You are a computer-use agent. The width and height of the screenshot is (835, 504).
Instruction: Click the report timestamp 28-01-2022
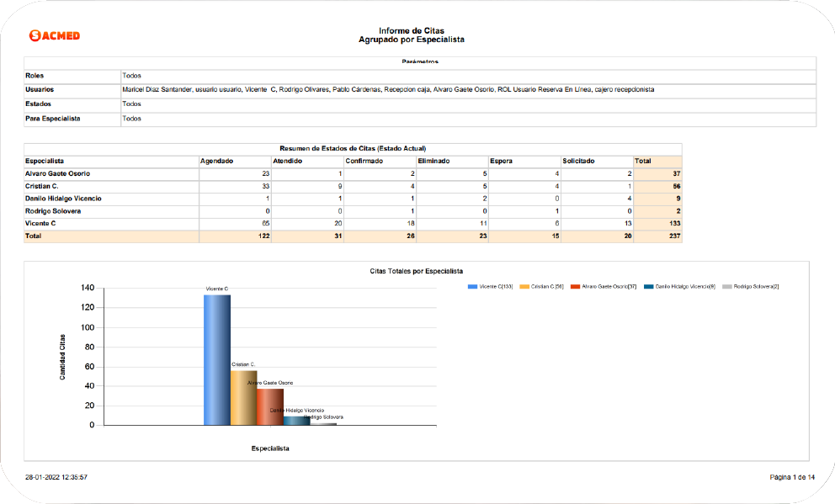pyautogui.click(x=56, y=477)
